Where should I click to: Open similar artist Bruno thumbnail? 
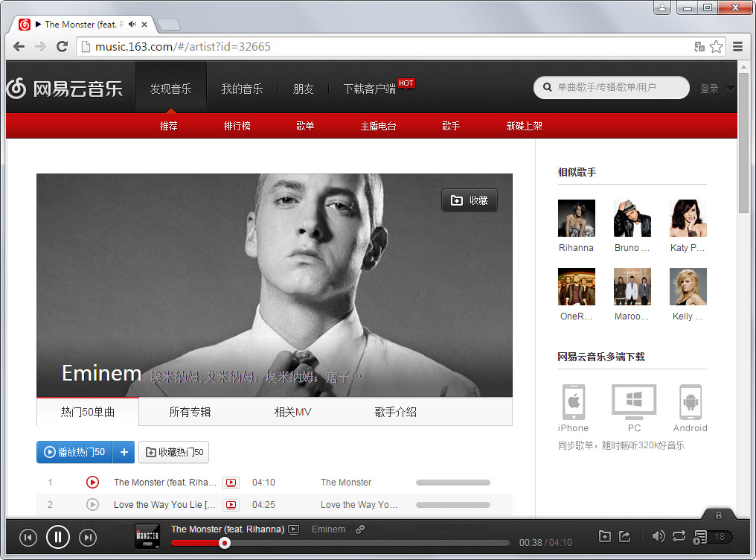coord(632,218)
